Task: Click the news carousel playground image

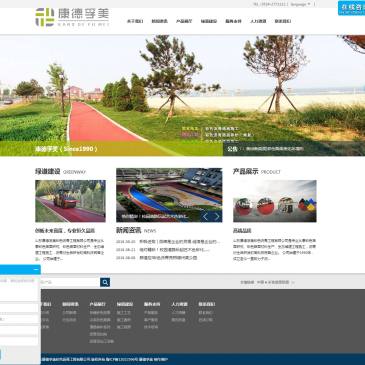Action: [169, 195]
